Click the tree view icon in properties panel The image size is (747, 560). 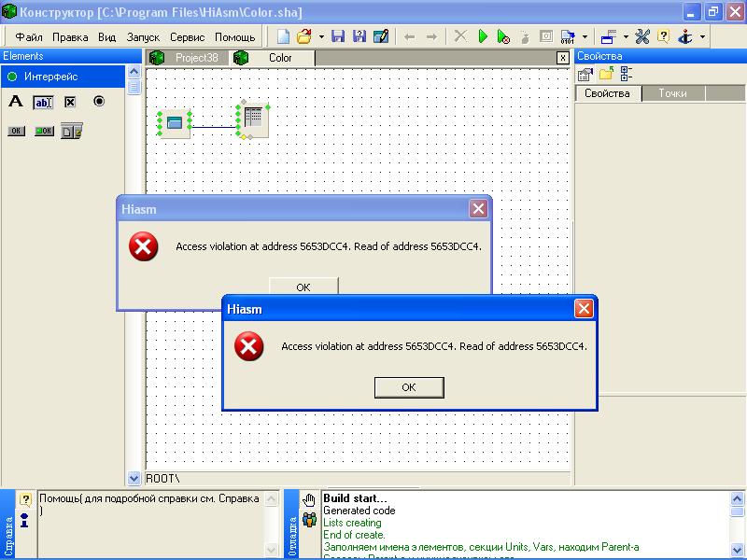(627, 74)
